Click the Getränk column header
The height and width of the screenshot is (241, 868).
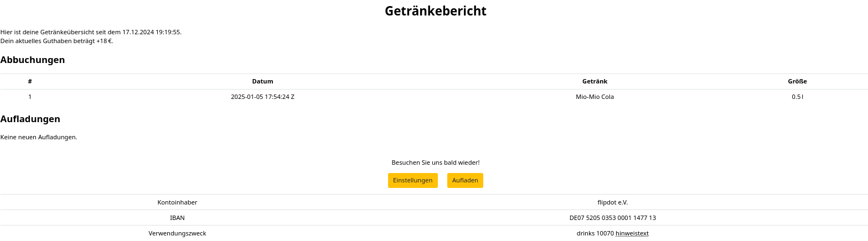click(595, 81)
